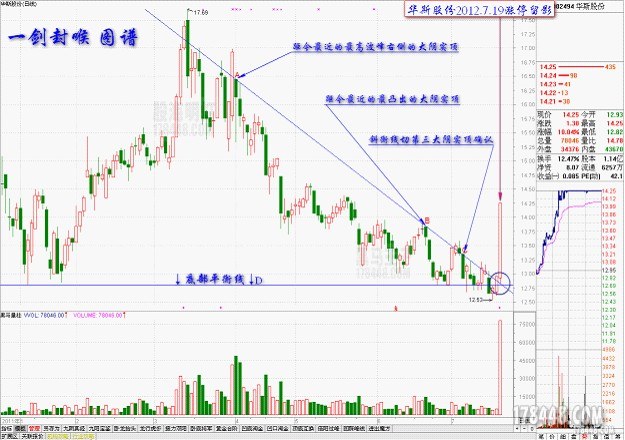This screenshot has width=625, height=440.
Task: Select the tall limit-up candle at far right
Action: [x=500, y=238]
